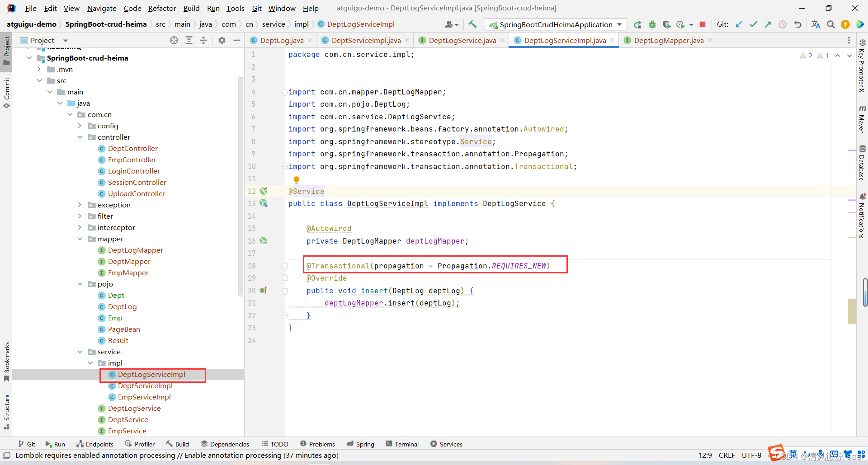Open the user account icon dropdown
The width and height of the screenshot is (868, 465).
[x=452, y=24]
